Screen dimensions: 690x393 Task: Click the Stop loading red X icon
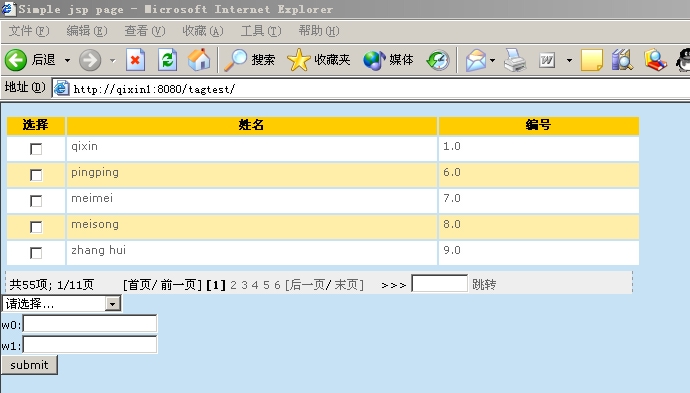[x=135, y=60]
